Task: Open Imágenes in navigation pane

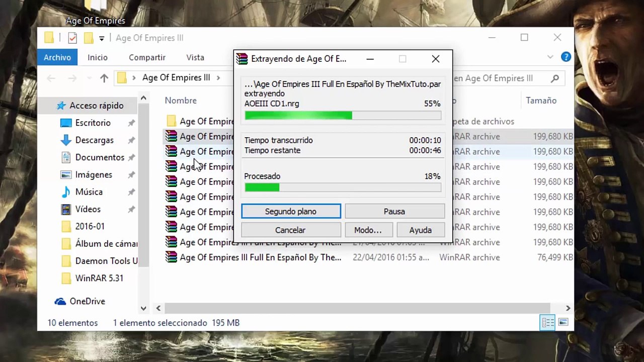Action: (94, 174)
